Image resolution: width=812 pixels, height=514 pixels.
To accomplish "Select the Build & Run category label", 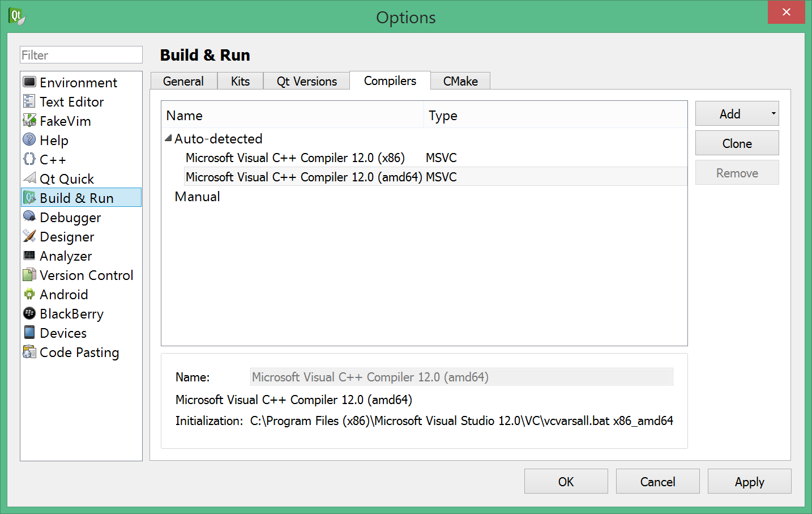I will pyautogui.click(x=76, y=198).
